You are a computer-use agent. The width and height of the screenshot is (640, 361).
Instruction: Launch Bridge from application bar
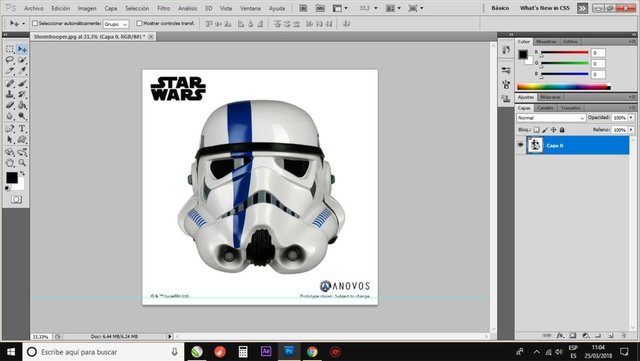pyautogui.click(x=303, y=8)
